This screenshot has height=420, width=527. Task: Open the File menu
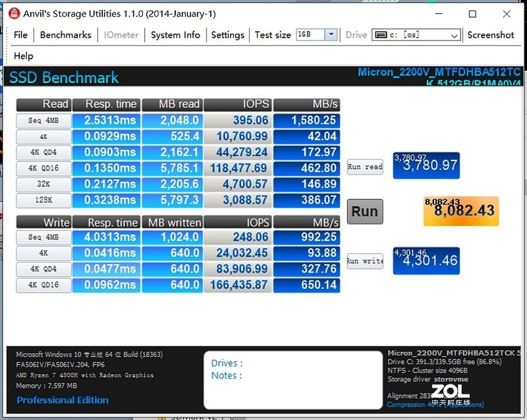click(20, 35)
